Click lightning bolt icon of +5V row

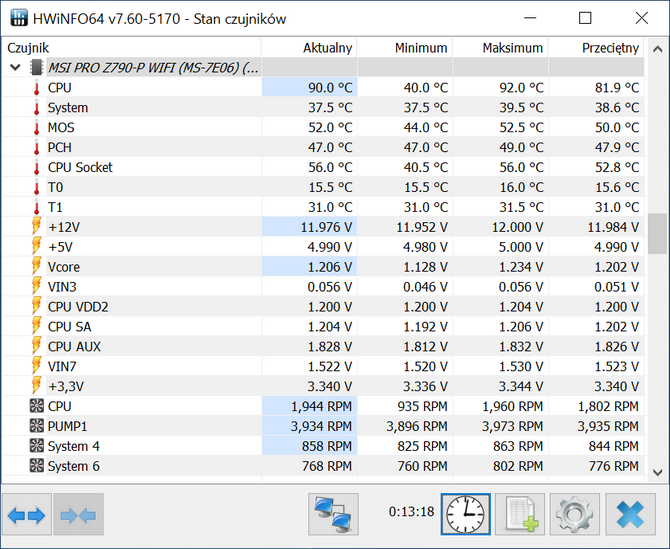tap(37, 247)
